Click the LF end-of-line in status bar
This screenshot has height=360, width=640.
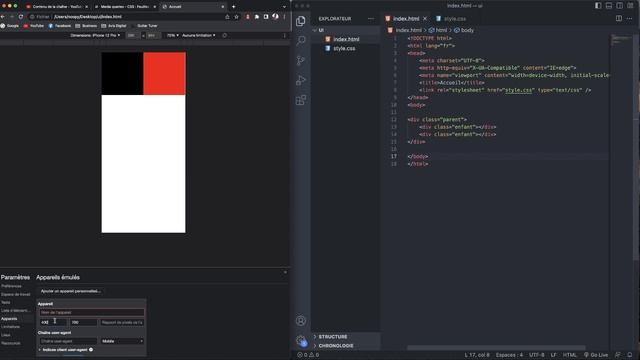tap(553, 355)
